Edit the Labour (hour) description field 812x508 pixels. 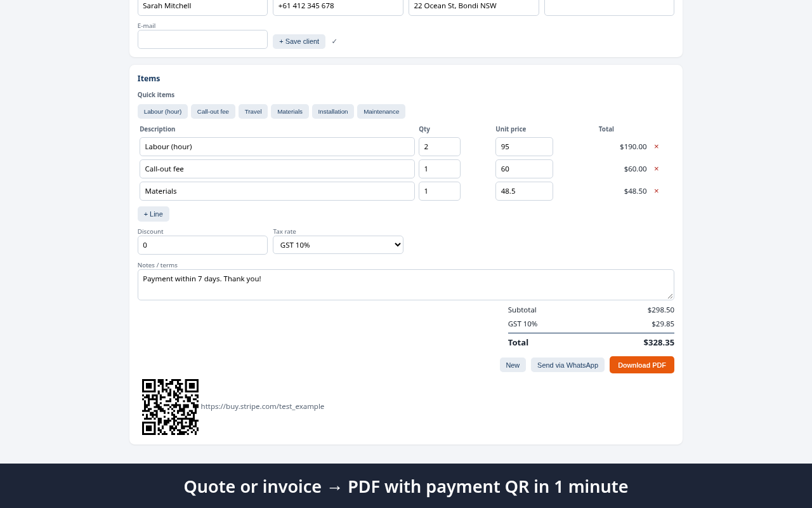pyautogui.click(x=277, y=147)
